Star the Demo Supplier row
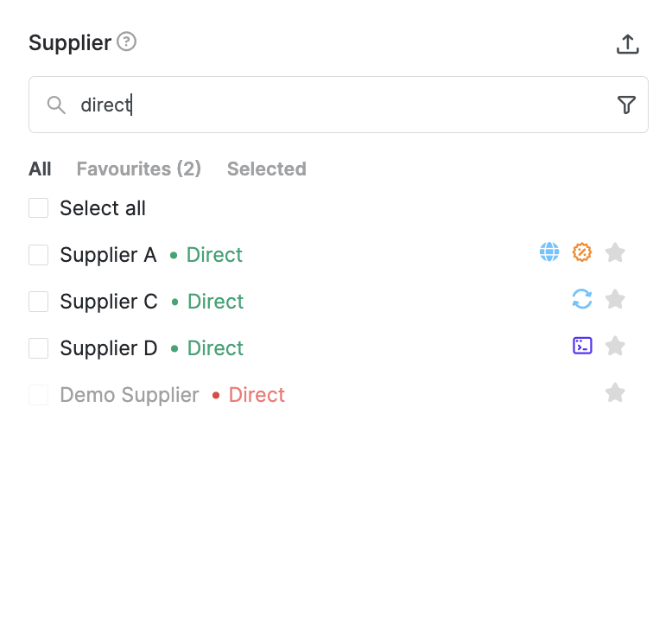Viewport: 672px width, 643px height. tap(615, 392)
